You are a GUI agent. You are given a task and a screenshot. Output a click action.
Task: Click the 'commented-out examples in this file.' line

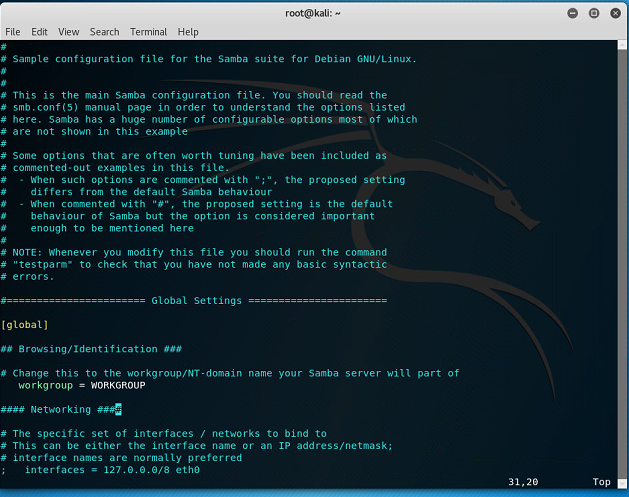115,168
